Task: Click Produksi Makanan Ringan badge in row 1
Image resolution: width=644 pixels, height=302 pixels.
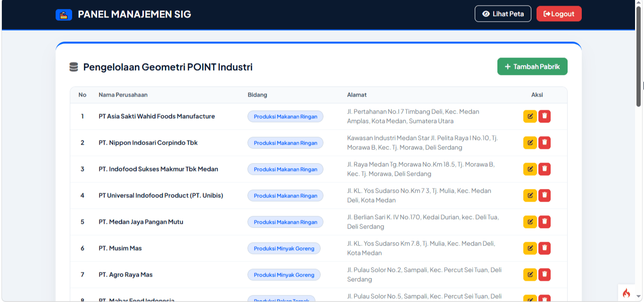Action: pyautogui.click(x=286, y=116)
